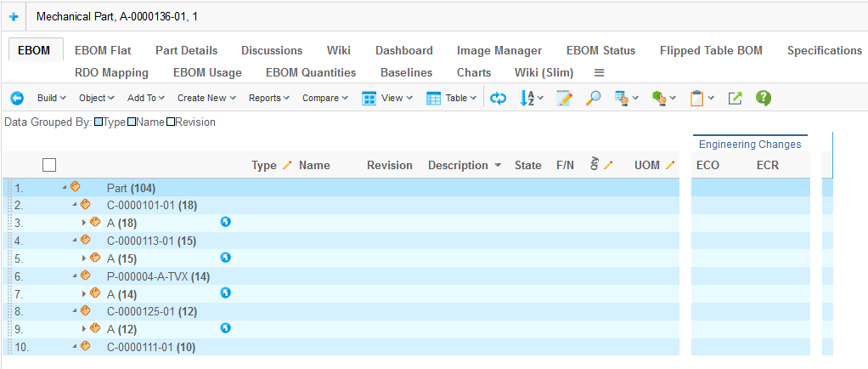Open the green help question icon
Image resolution: width=868 pixels, height=369 pixels.
click(x=764, y=99)
